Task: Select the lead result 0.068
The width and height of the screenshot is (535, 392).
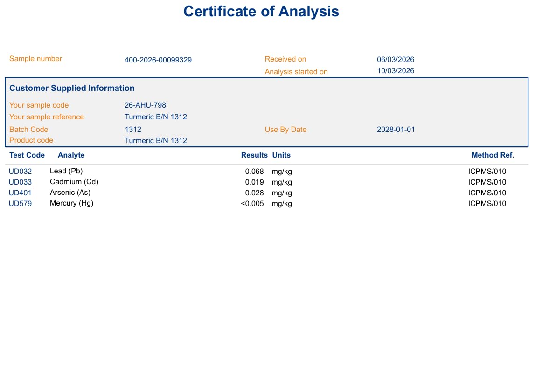Action: coord(254,172)
